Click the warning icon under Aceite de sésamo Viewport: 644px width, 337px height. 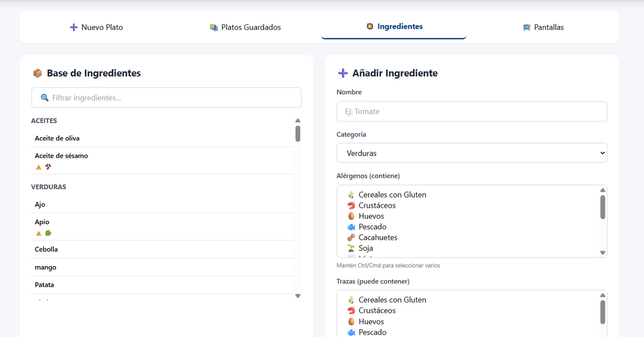point(39,167)
